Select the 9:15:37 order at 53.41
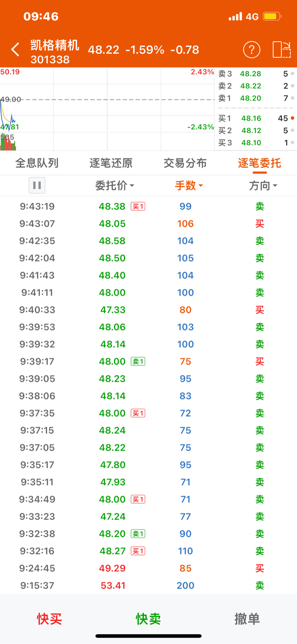This screenshot has height=644, width=297. click(148, 586)
